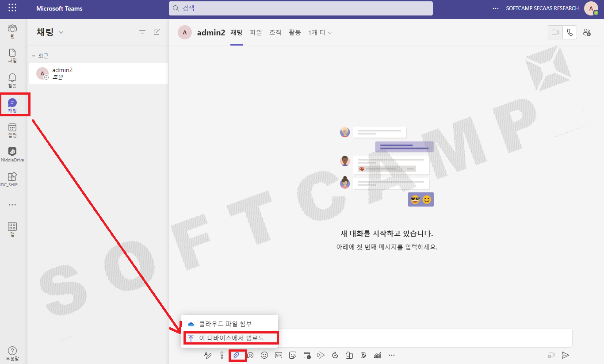The width and height of the screenshot is (604, 364).
Task: Launch the NiddleDrive app
Action: (x=12, y=155)
